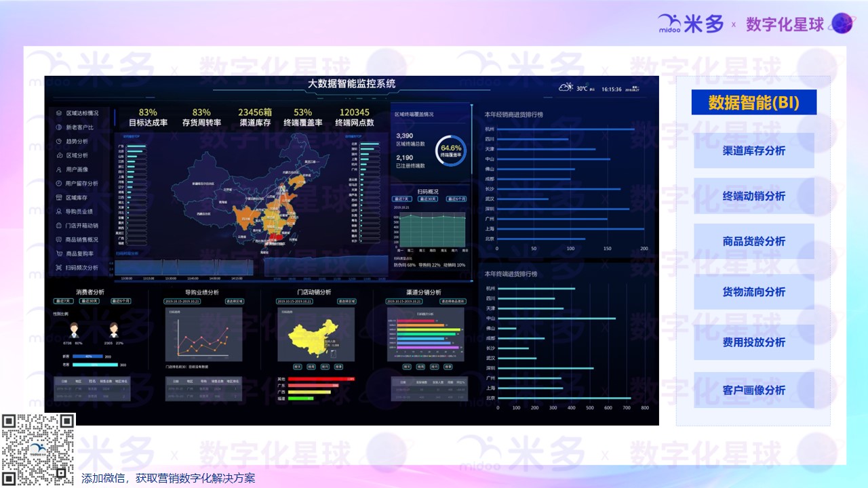
Task: Open the 渠道分销分析 product category selector
Action: point(454,301)
